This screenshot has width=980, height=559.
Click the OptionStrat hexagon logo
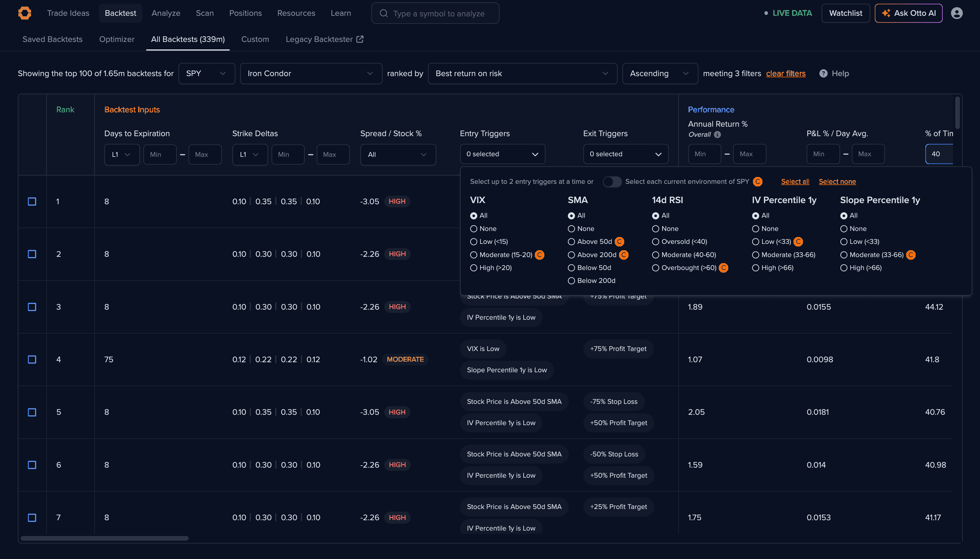point(25,13)
